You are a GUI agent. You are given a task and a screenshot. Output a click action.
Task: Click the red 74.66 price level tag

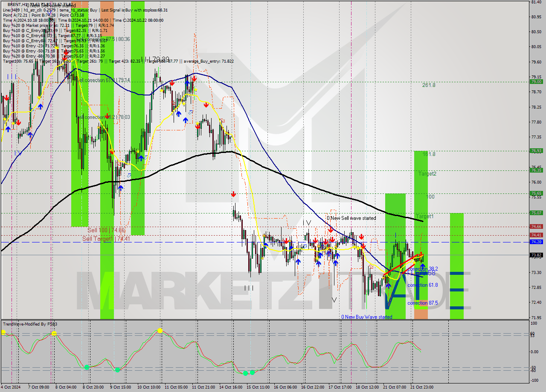(536, 227)
